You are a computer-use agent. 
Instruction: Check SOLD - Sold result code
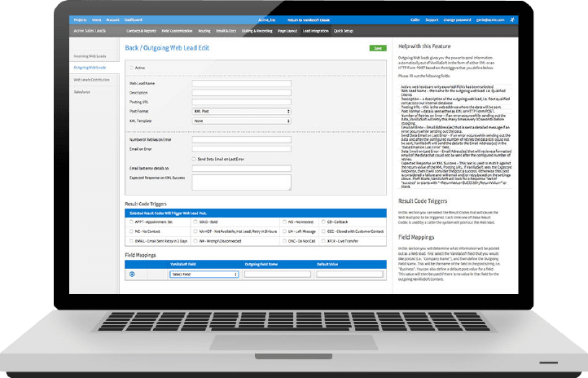click(195, 222)
